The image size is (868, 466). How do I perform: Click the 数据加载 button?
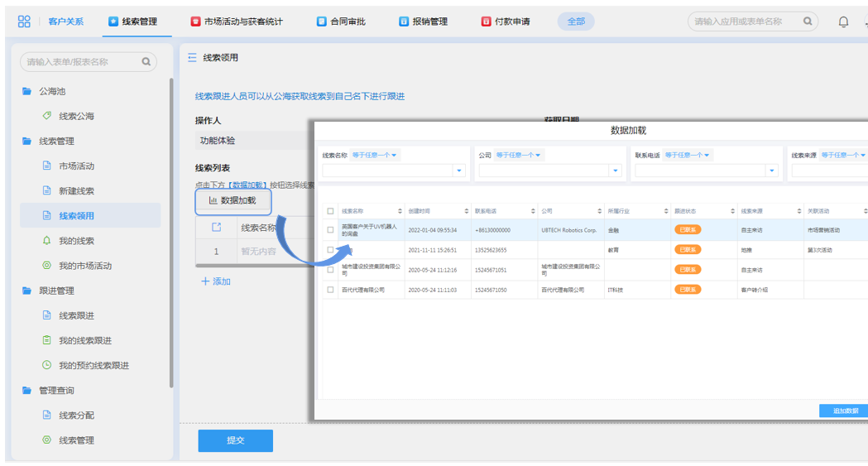point(233,200)
